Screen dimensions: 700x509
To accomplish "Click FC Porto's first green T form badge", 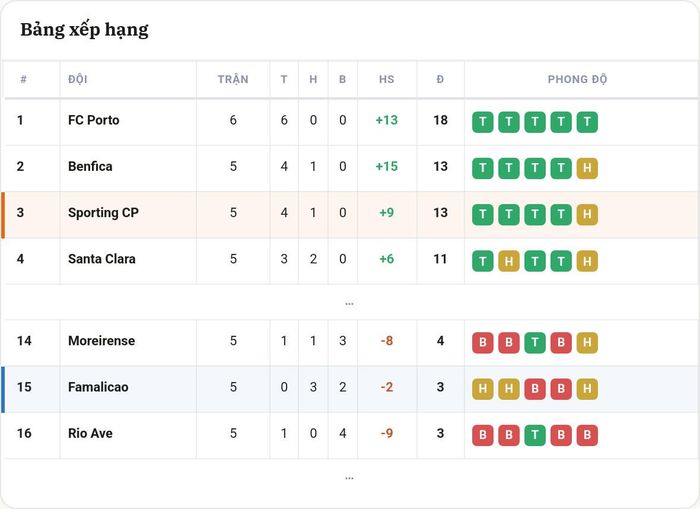I will tap(483, 122).
